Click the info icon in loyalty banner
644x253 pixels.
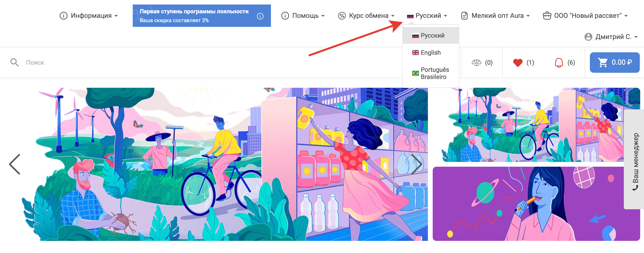(260, 16)
